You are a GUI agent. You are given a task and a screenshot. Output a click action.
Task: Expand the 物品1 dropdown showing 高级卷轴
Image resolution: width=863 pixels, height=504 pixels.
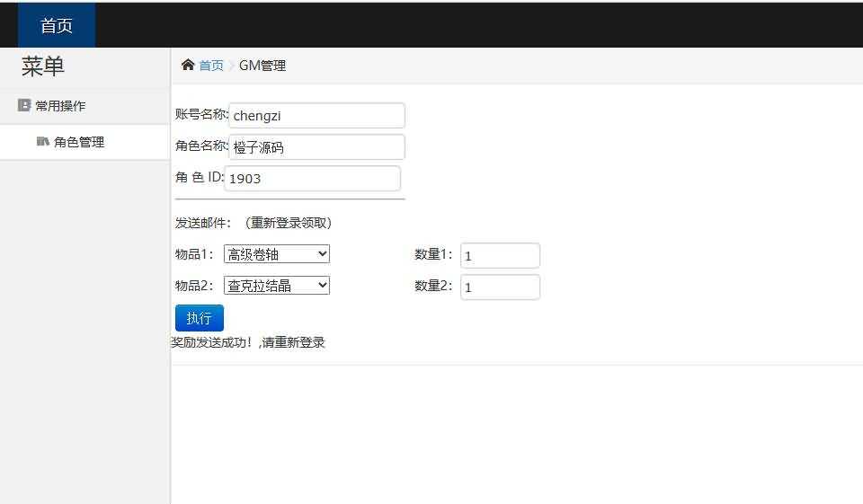[x=277, y=254]
